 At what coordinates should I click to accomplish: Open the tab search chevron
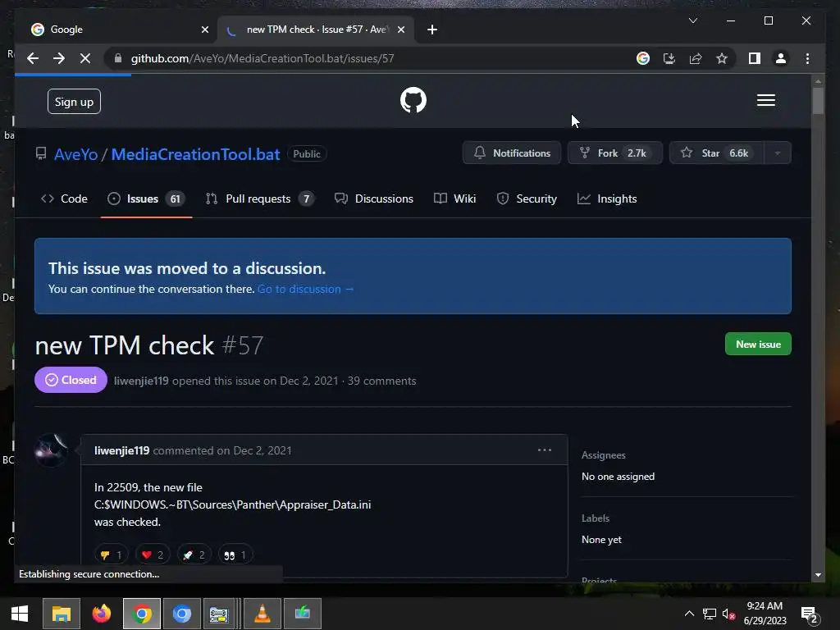pyautogui.click(x=692, y=21)
